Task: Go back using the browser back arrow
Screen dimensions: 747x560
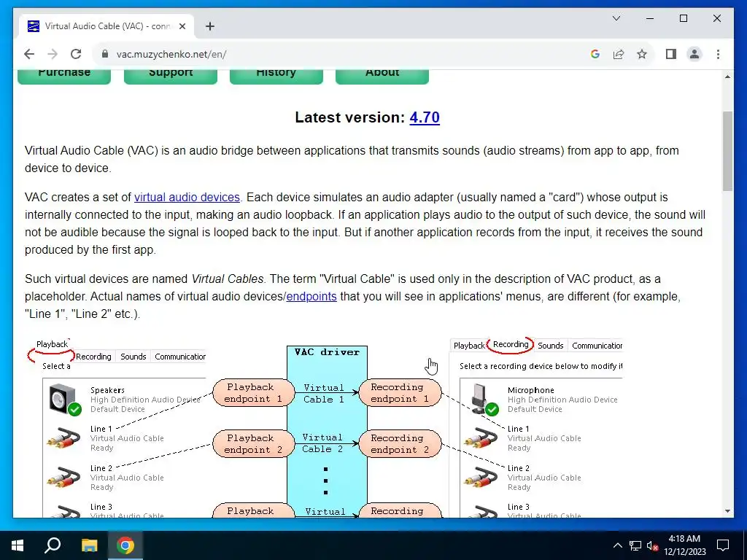Action: (29, 54)
